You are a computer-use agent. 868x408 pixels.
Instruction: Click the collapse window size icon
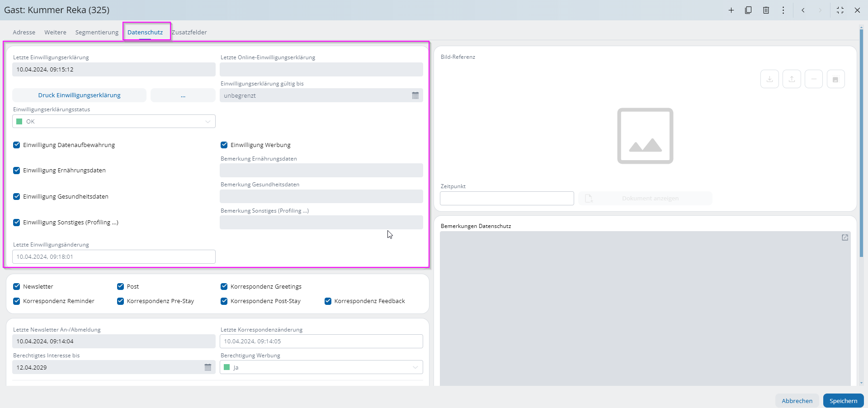tap(840, 10)
